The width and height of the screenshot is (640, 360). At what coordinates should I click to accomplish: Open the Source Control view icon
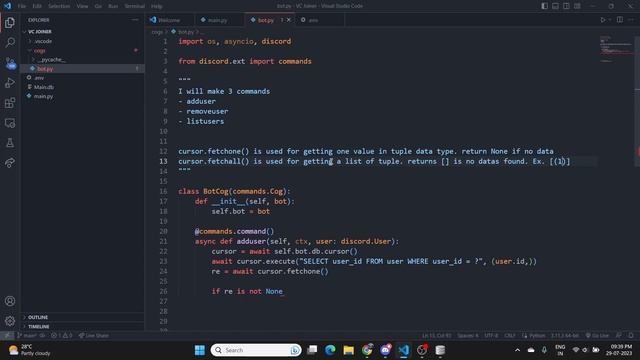(x=10, y=63)
